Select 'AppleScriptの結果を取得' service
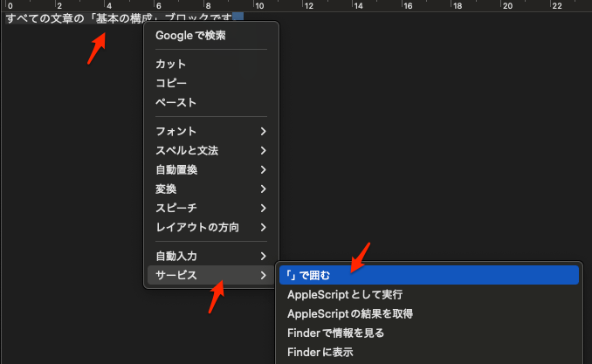Viewport: 592px width, 364px height. (x=429, y=313)
